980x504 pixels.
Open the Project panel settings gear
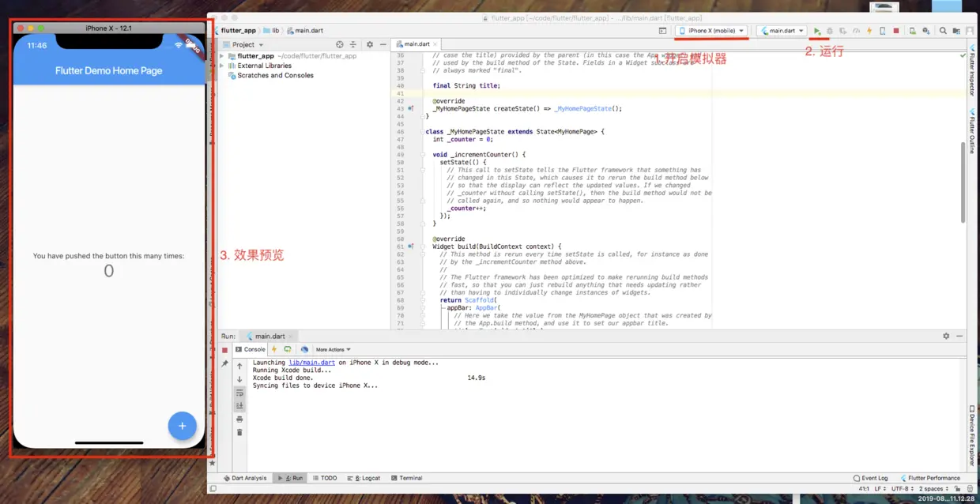[369, 45]
